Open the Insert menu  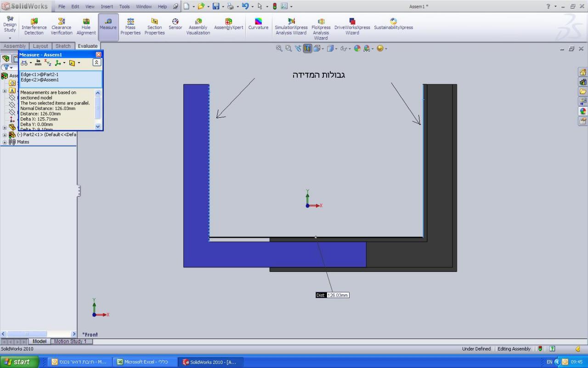pyautogui.click(x=107, y=6)
